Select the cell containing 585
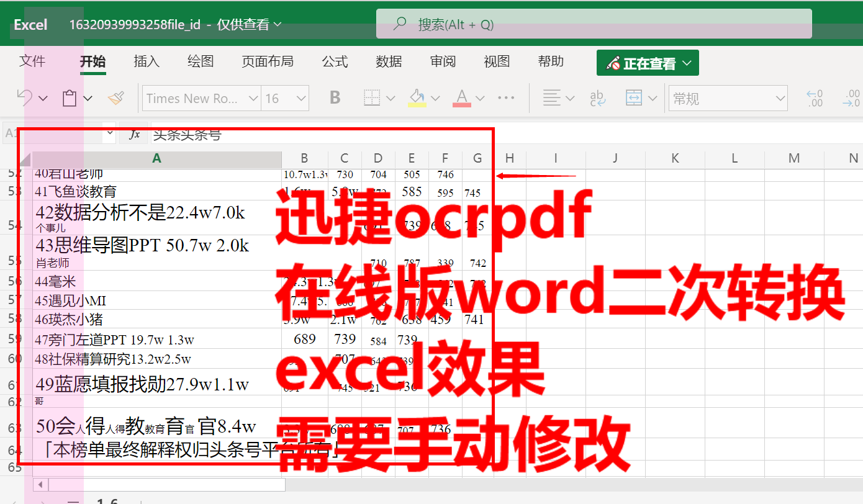The height and width of the screenshot is (504, 863). [x=412, y=191]
